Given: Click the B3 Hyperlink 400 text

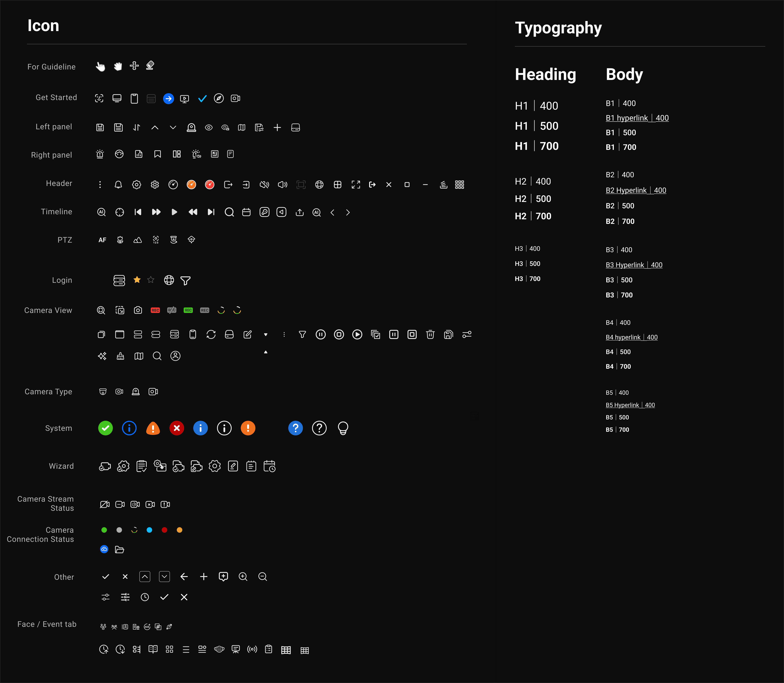Looking at the screenshot, I should click(x=634, y=265).
